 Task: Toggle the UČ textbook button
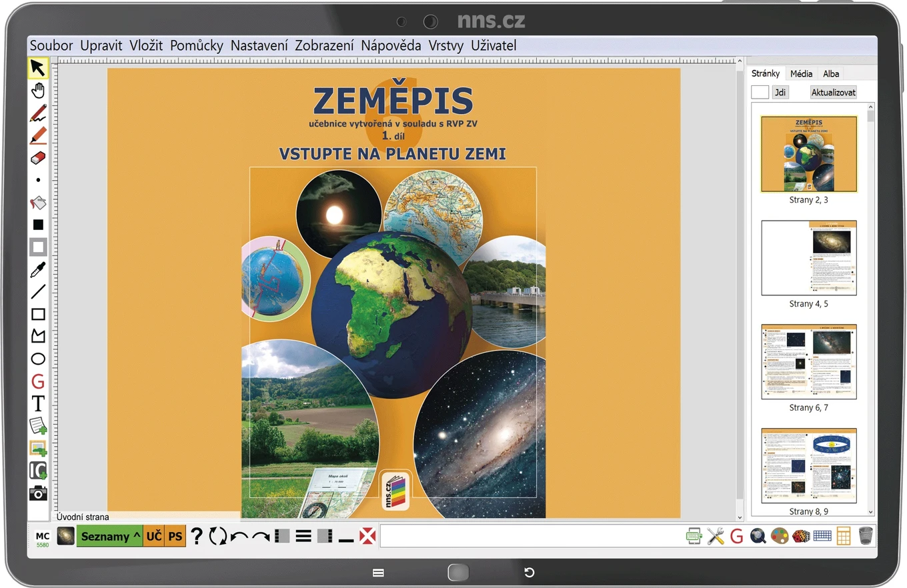tap(154, 536)
